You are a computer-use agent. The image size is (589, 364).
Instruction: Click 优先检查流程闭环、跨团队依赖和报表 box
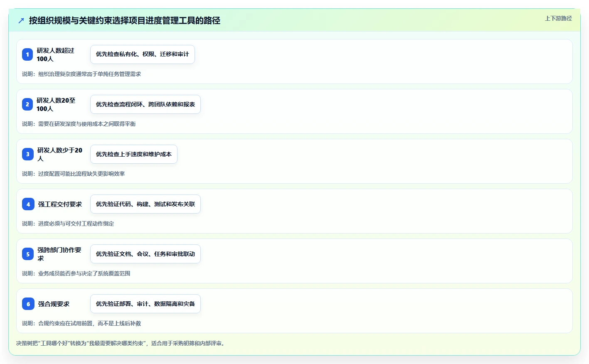pos(145,104)
